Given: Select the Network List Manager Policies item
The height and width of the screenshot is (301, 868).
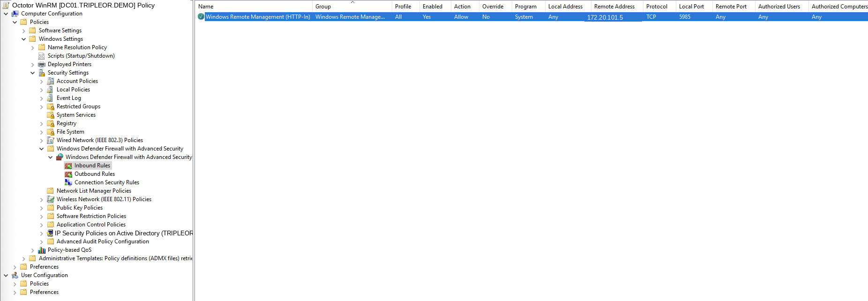Looking at the screenshot, I should [94, 191].
